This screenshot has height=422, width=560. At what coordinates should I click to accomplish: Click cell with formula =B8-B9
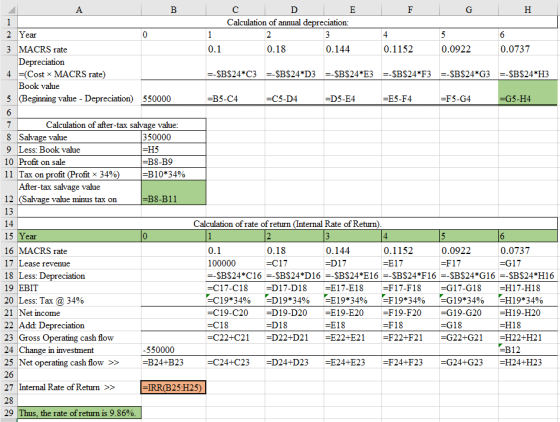[174, 162]
